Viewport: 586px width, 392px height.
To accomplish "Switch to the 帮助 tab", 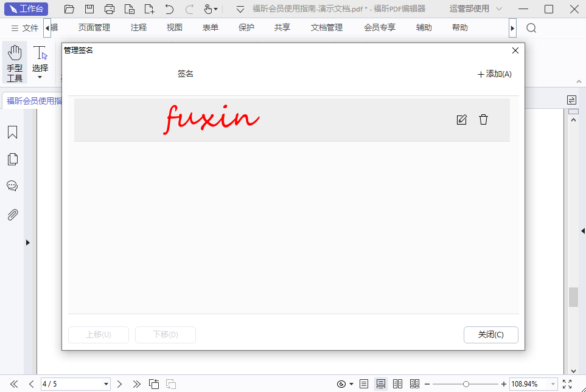I will [459, 27].
